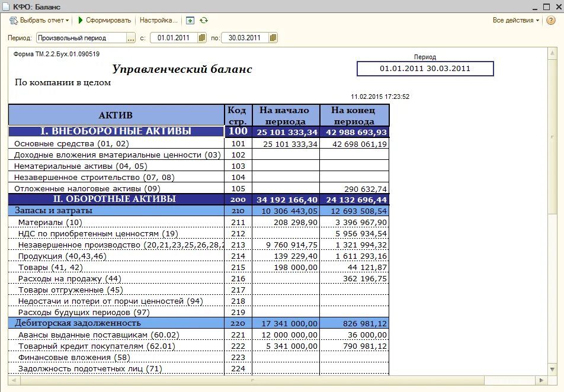This screenshot has width=564, height=392.
Task: Click the vertical scrollbar down arrow
Action: coord(552,369)
